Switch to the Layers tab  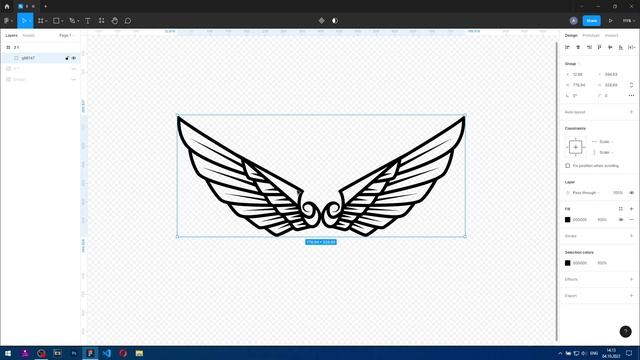11,36
